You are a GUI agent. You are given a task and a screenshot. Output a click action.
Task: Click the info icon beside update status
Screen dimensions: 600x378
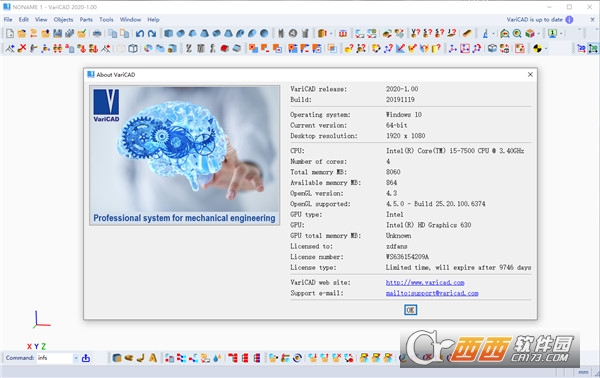tap(569, 20)
